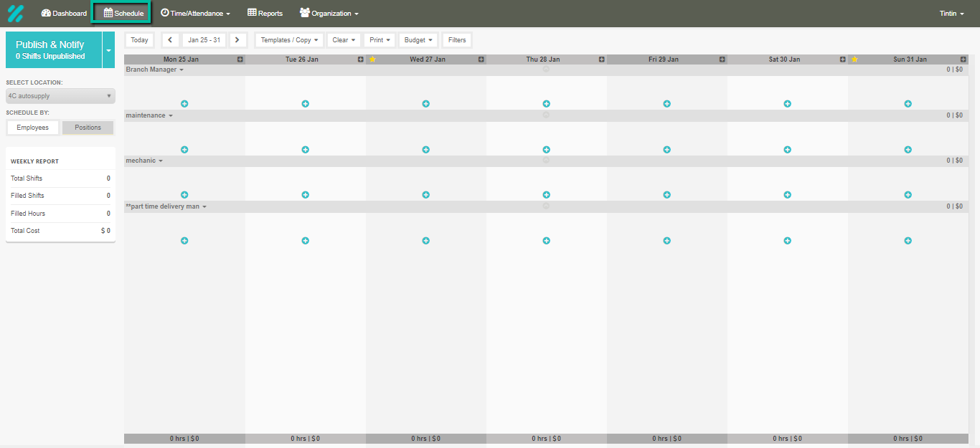
Task: Click the star icon on Sun 31 Jan
Action: click(x=854, y=59)
